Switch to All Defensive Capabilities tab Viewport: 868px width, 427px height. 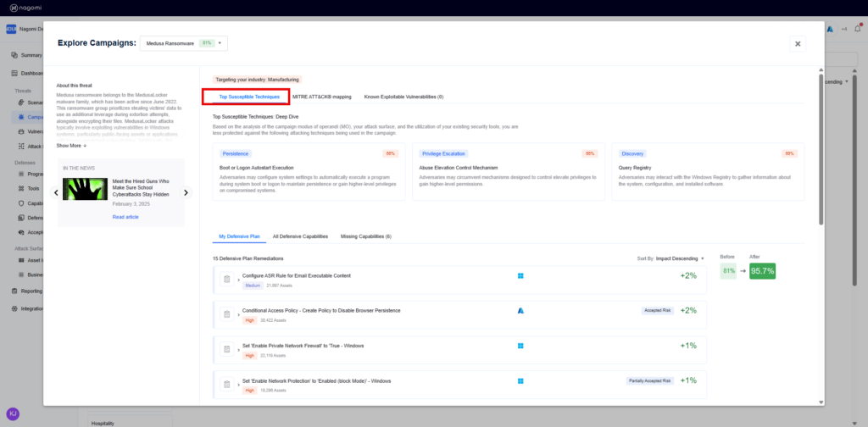point(300,236)
